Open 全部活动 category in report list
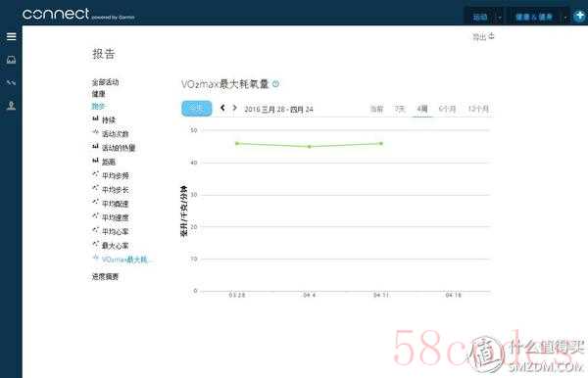The image size is (588, 378). pos(106,82)
